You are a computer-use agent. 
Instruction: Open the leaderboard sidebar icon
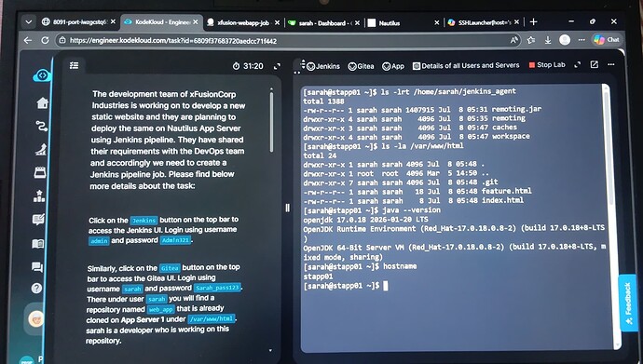(39, 196)
